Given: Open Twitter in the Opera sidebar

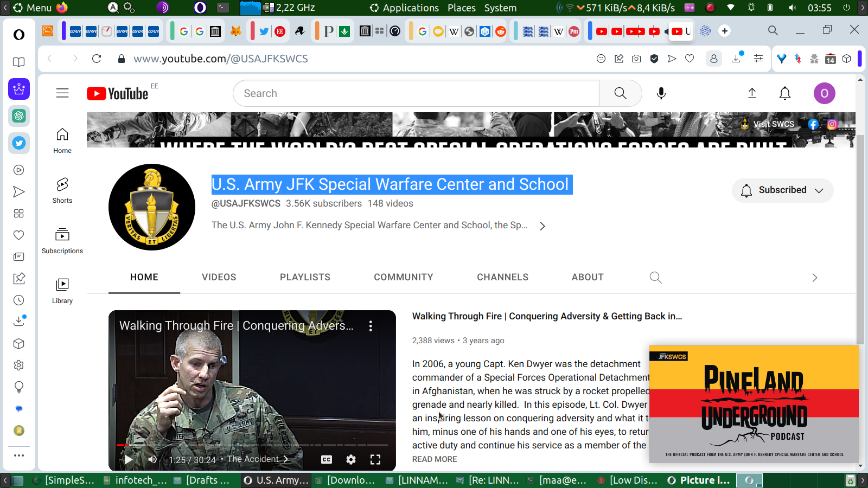Looking at the screenshot, I should (x=19, y=143).
